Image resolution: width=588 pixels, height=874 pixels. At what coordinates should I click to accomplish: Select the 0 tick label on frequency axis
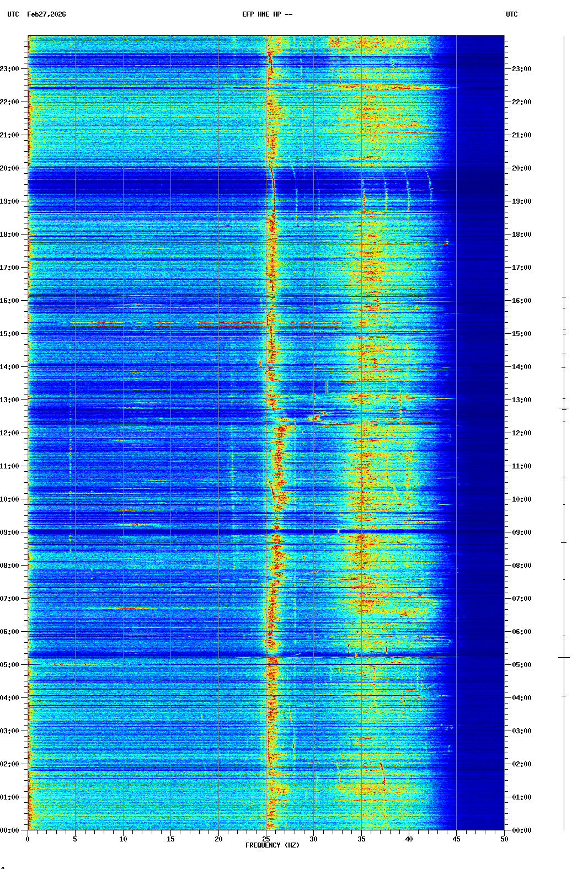click(28, 839)
